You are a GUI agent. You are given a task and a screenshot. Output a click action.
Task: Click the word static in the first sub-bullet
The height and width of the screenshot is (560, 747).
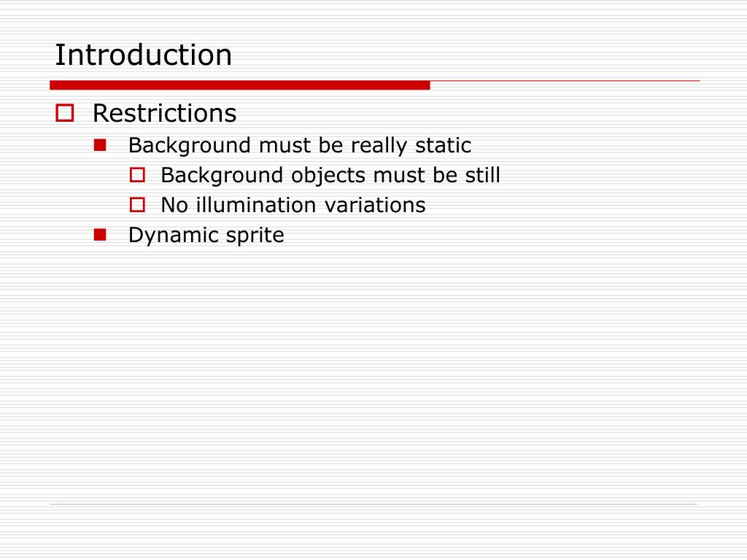tap(443, 145)
